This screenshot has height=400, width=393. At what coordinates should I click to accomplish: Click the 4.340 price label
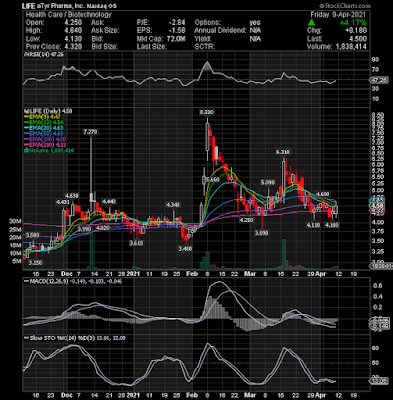pyautogui.click(x=173, y=204)
